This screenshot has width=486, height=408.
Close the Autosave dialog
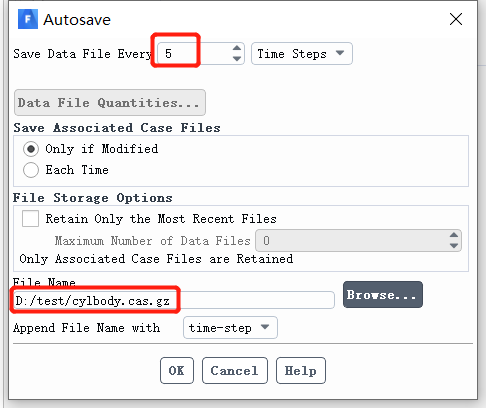pyautogui.click(x=456, y=19)
